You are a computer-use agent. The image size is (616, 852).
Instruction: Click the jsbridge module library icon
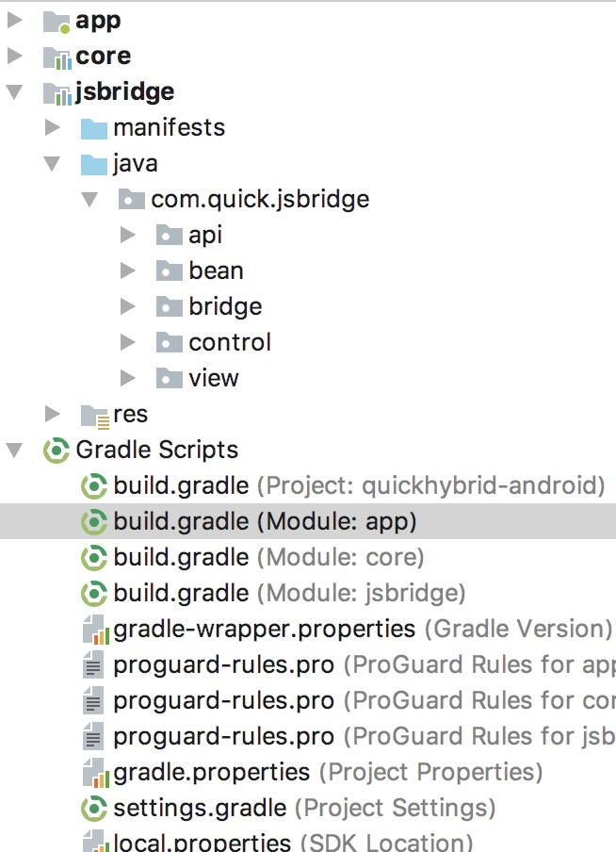(57, 94)
